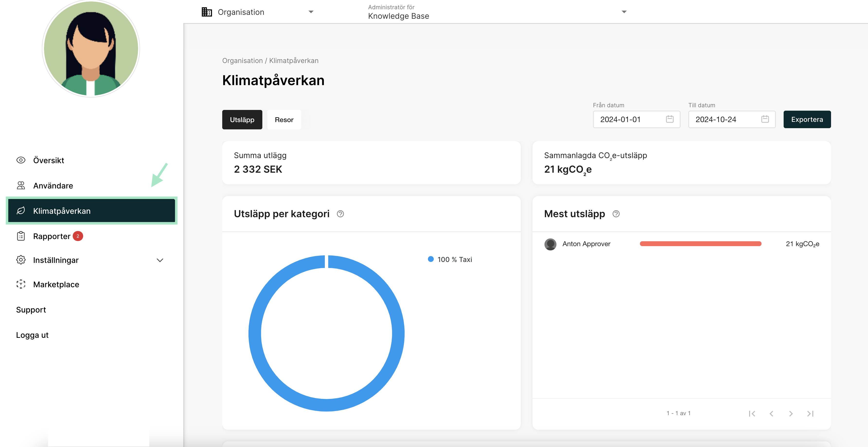The height and width of the screenshot is (447, 868).
Task: Click the blue Taxi legend dot
Action: tap(431, 259)
